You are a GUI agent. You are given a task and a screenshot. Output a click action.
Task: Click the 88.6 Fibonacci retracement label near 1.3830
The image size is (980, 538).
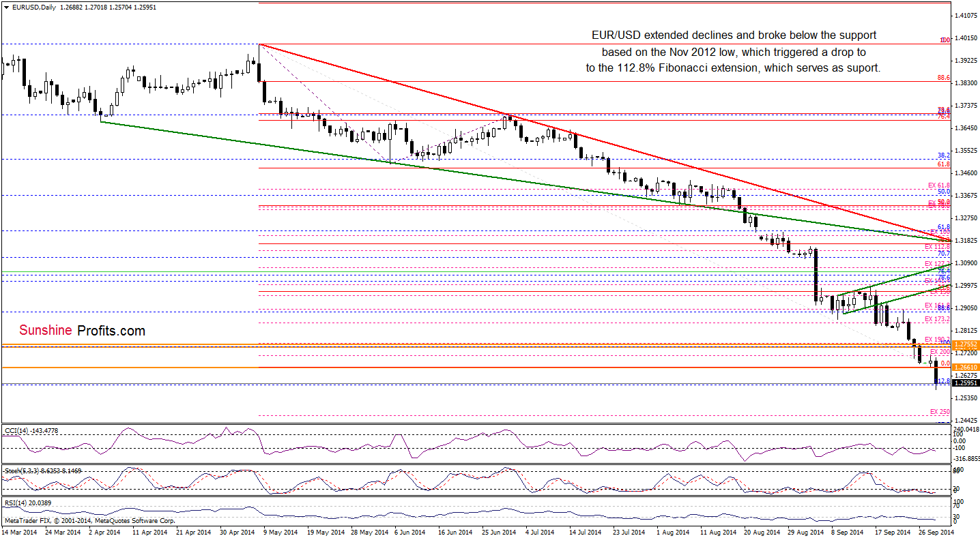pos(945,78)
